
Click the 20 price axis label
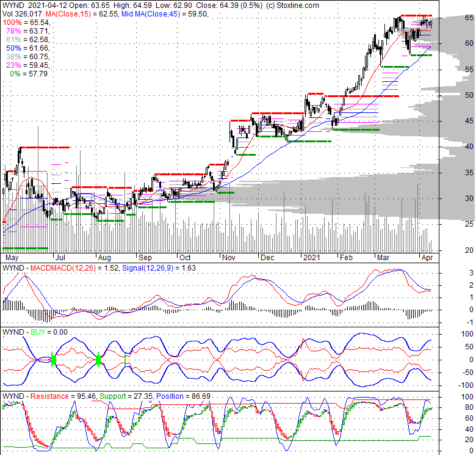click(x=469, y=250)
